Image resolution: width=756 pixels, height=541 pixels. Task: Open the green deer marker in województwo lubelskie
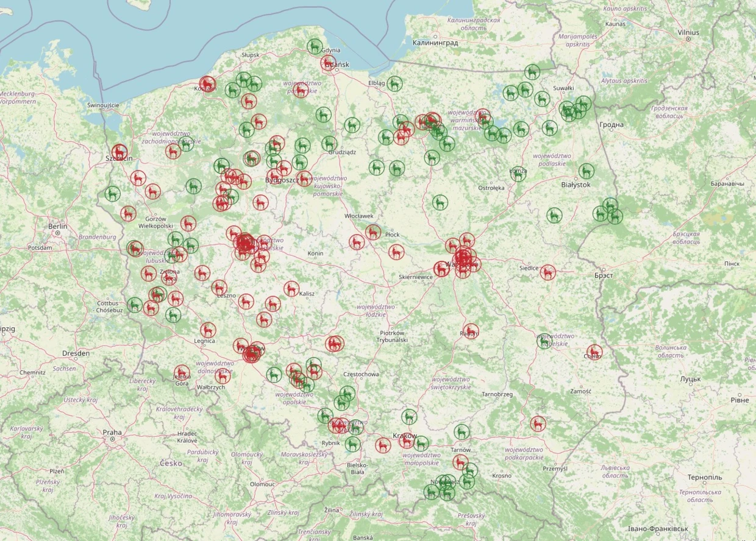(x=544, y=341)
